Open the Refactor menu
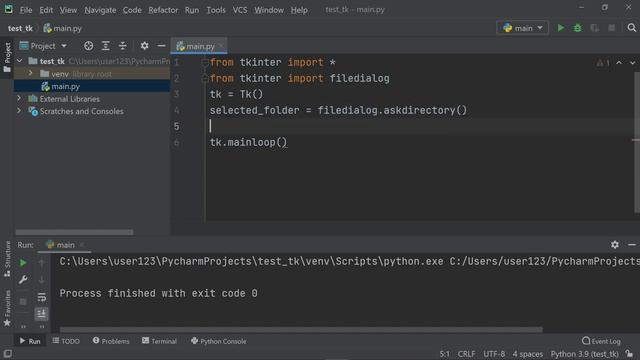The height and width of the screenshot is (360, 640). (x=163, y=10)
